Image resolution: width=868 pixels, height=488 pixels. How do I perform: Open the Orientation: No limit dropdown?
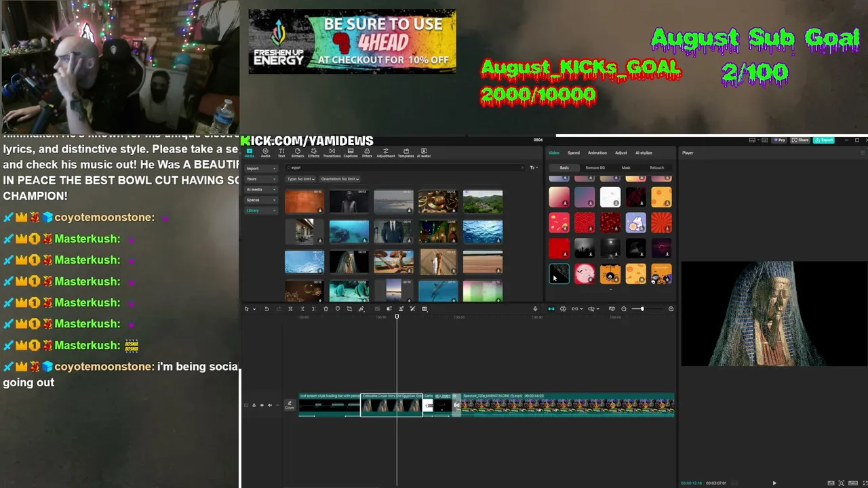(x=340, y=179)
